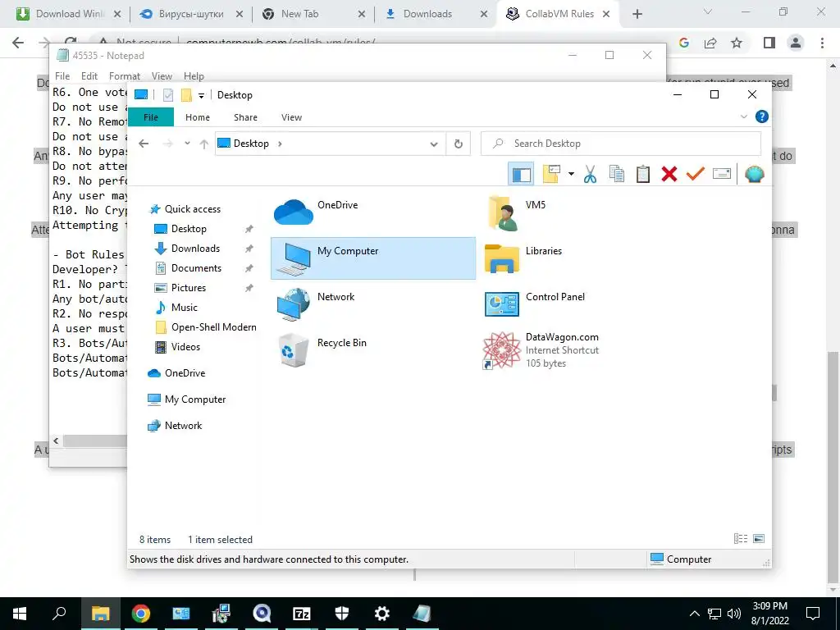Open Notepad Edit menu
Viewport: 840px width, 630px height.
89,76
